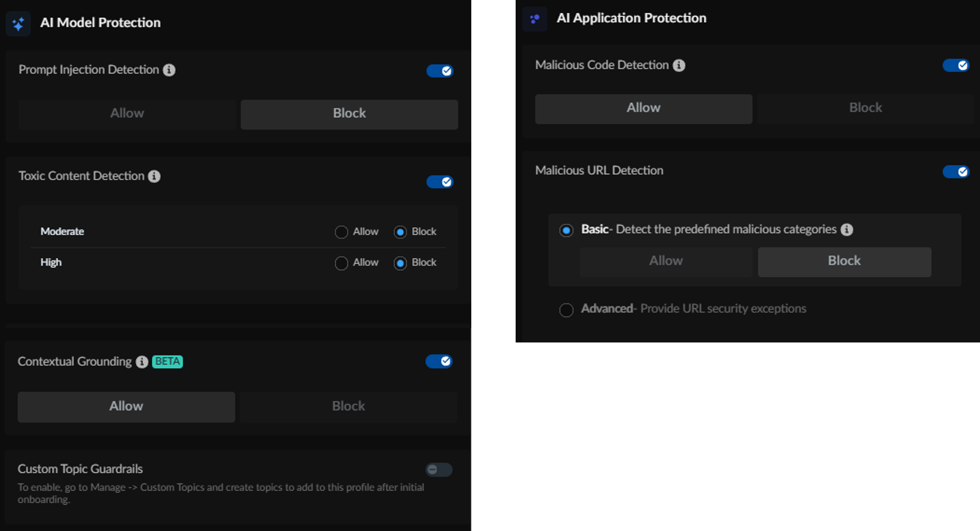Click the AI Model Protection sparkle icon
This screenshot has width=980, height=531.
coord(18,24)
